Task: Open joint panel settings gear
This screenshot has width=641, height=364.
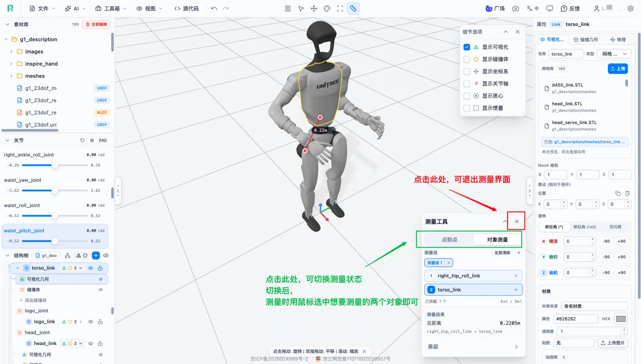Action: click(x=92, y=140)
